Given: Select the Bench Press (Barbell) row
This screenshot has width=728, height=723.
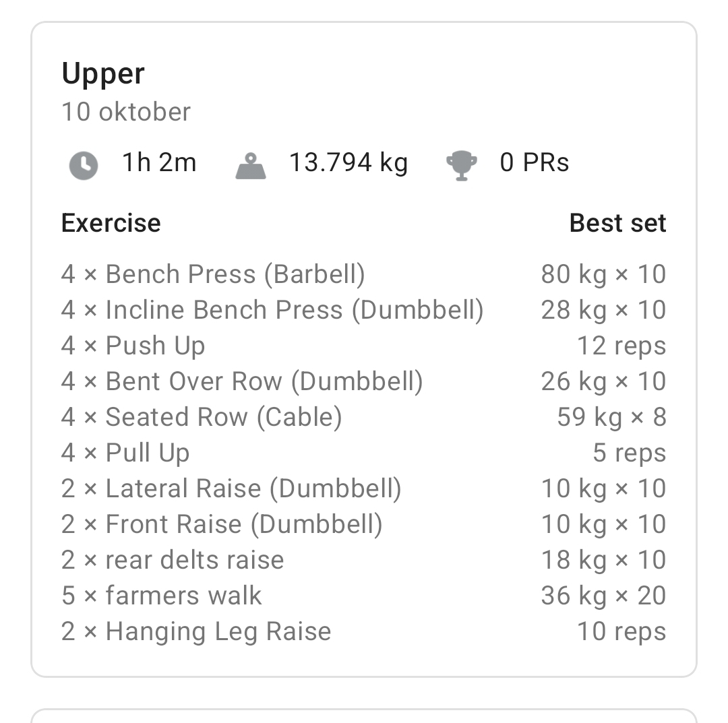Looking at the screenshot, I should [213, 274].
